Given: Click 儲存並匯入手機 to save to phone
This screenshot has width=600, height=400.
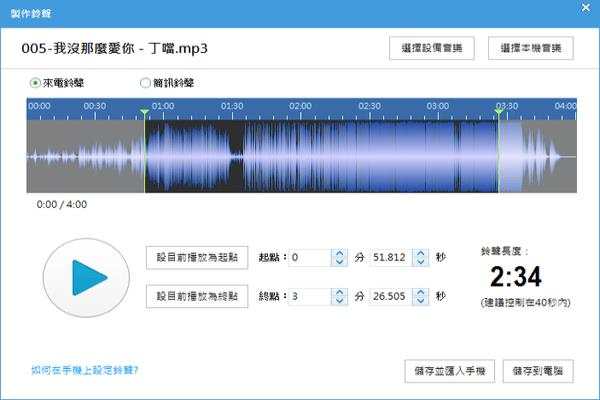Looking at the screenshot, I should click(x=449, y=371).
